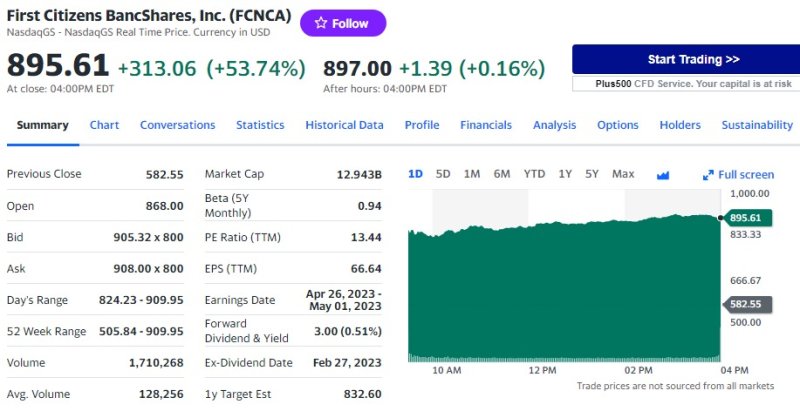Open the Conversations tab

tap(177, 125)
